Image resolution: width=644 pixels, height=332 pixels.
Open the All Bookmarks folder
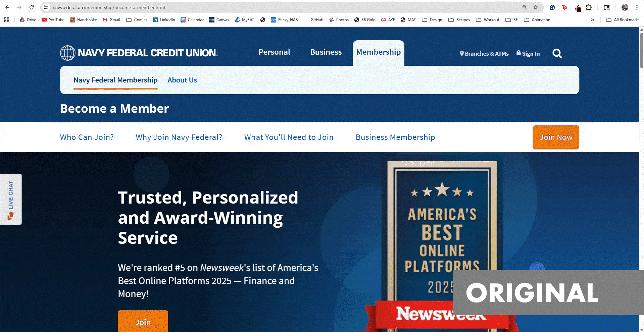(x=623, y=20)
